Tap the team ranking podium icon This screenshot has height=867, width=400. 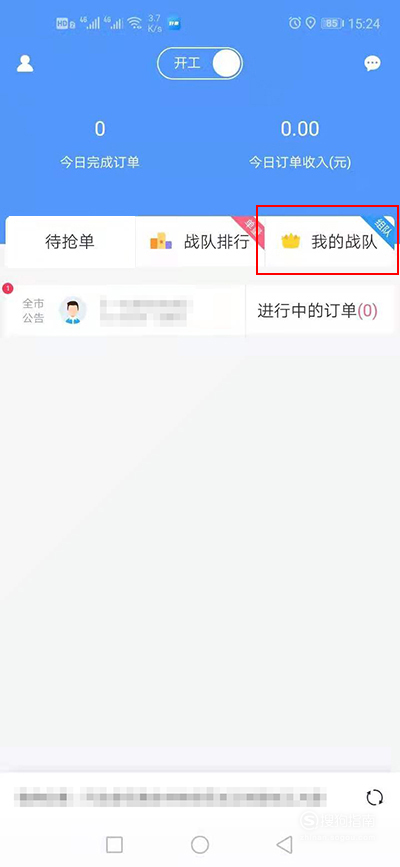(161, 242)
